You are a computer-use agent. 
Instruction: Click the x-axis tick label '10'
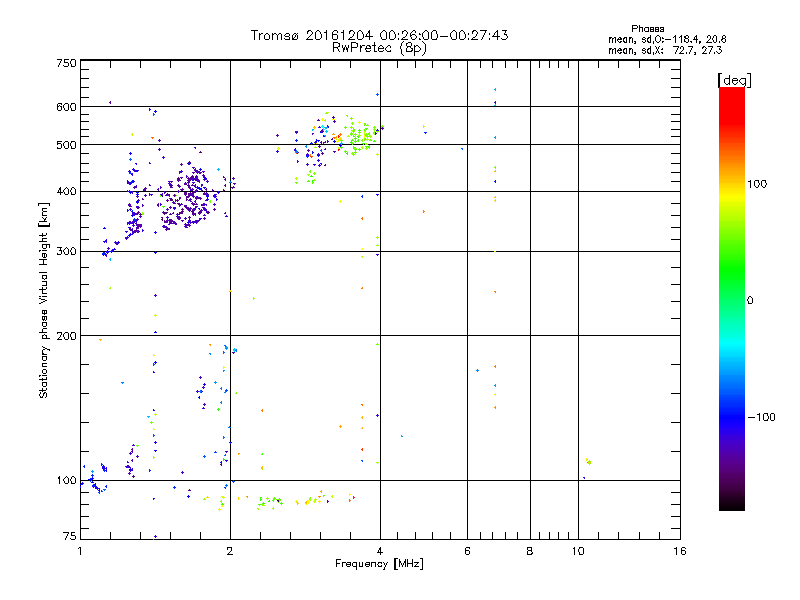point(578,551)
